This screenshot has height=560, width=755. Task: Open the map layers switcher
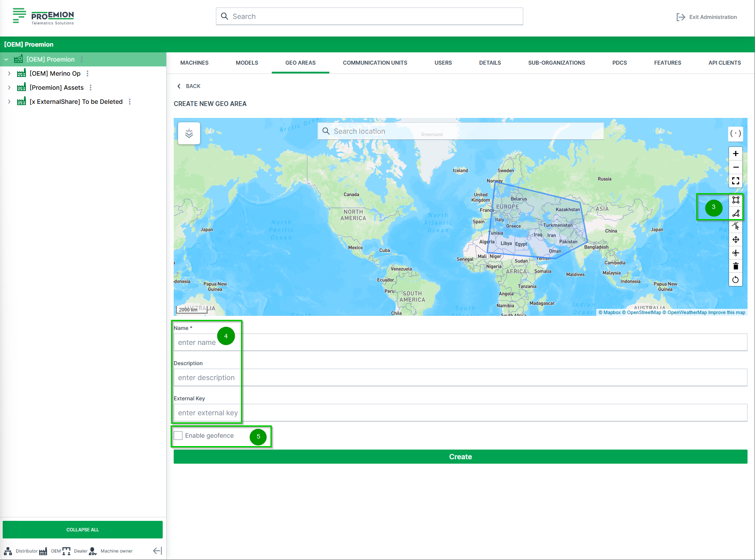click(189, 133)
